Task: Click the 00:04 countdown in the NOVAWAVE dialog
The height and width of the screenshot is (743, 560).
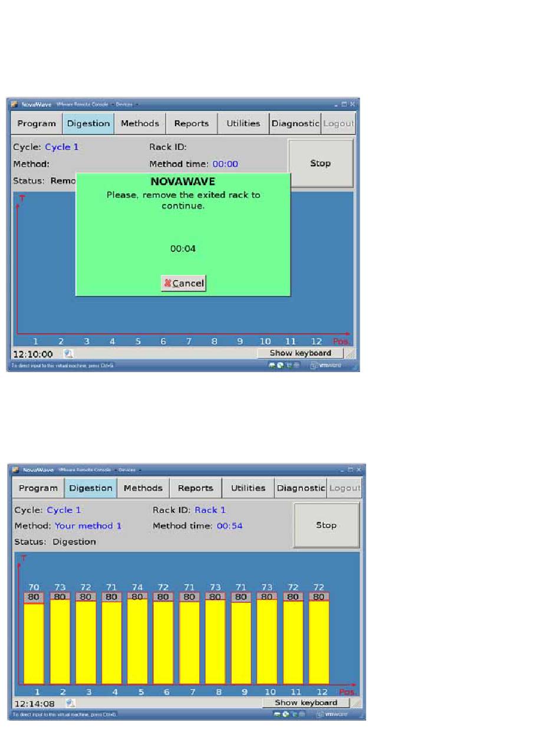Action: coord(183,249)
